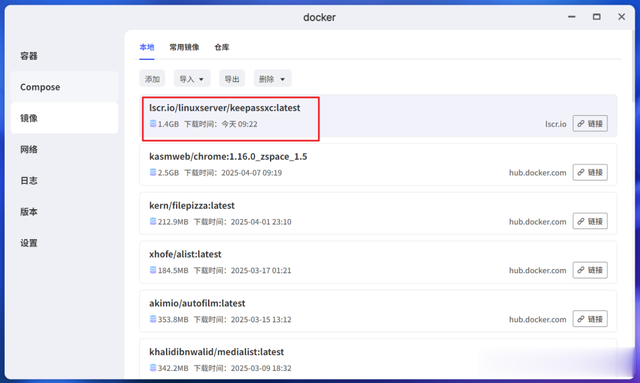640x383 pixels.
Task: Maximize the docker window
Action: click(596, 17)
